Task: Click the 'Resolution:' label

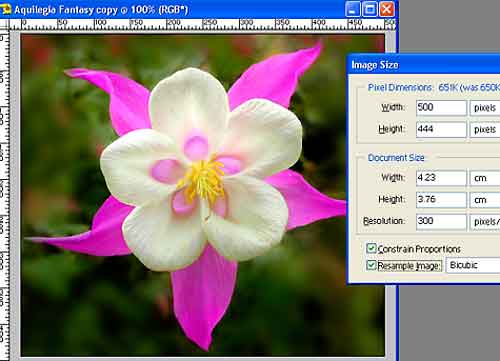Action: point(384,221)
